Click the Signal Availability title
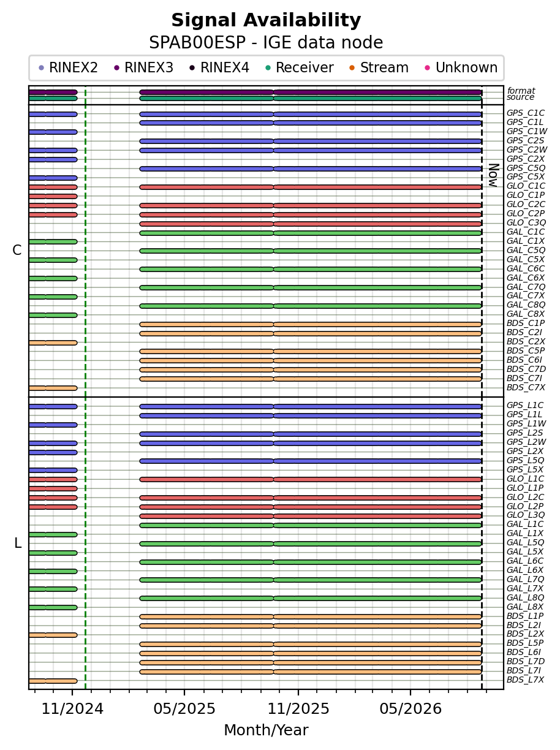Viewport: 560px width, 750px height. tap(266, 21)
